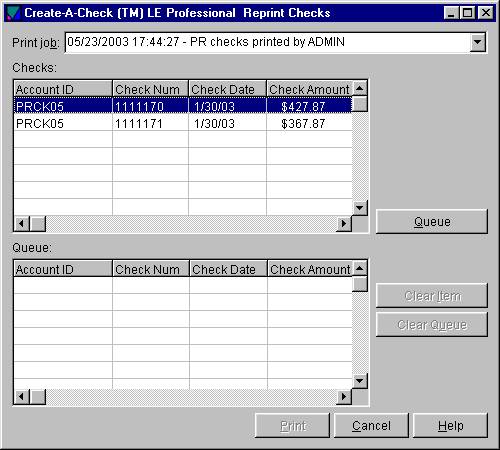500x450 pixels.
Task: Click the $427.87 check amount cell
Action: (x=309, y=106)
